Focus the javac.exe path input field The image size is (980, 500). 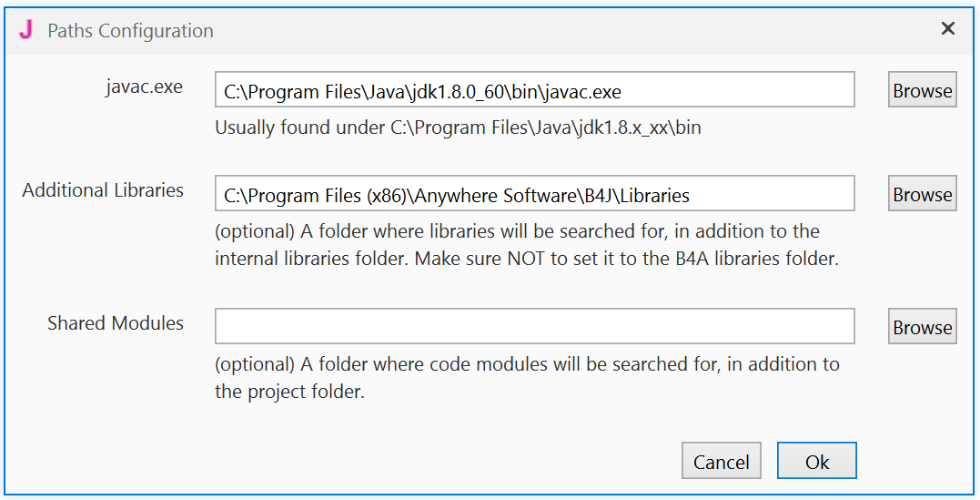534,90
